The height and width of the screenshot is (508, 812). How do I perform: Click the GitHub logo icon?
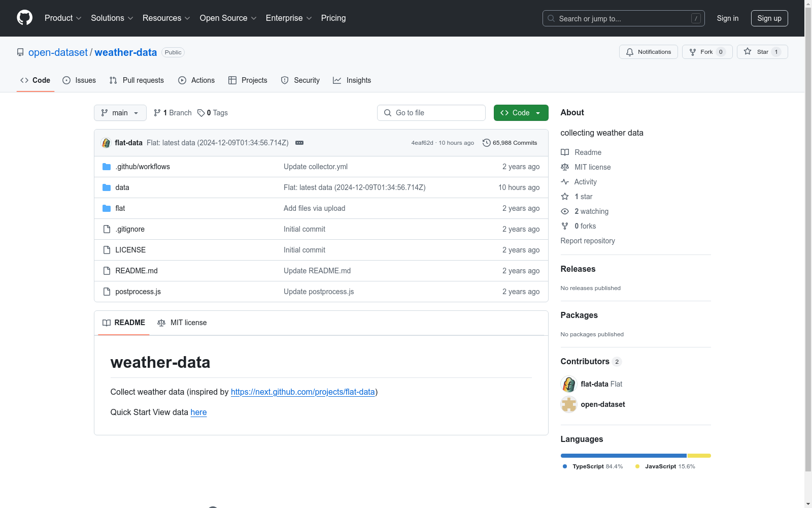(24, 18)
